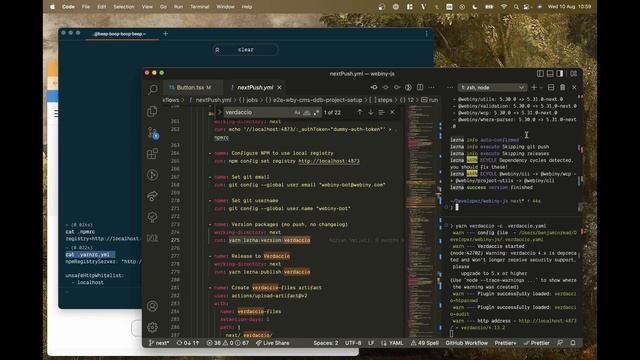Open the http://localhost:4873 link in editor
640x360 pixels.
click(329, 161)
